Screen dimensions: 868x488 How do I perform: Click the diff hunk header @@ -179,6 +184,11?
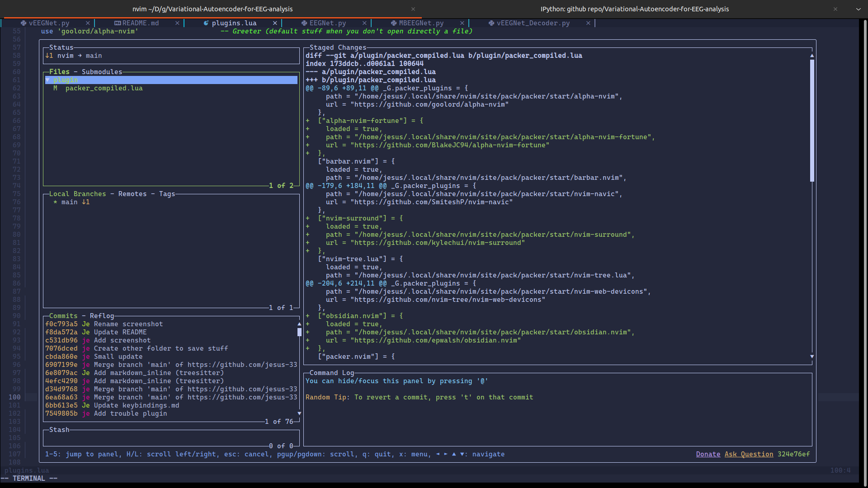click(x=391, y=186)
